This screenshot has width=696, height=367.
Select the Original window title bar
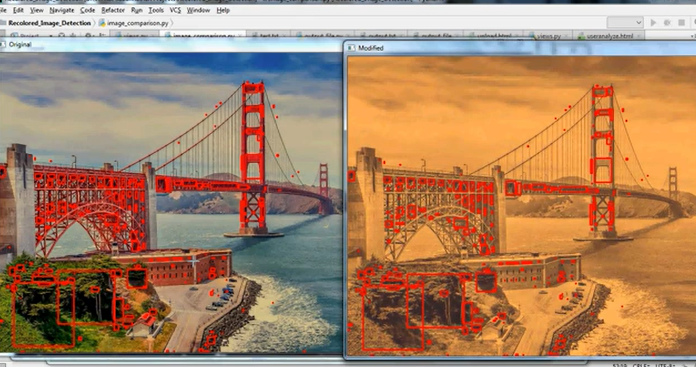pyautogui.click(x=171, y=45)
